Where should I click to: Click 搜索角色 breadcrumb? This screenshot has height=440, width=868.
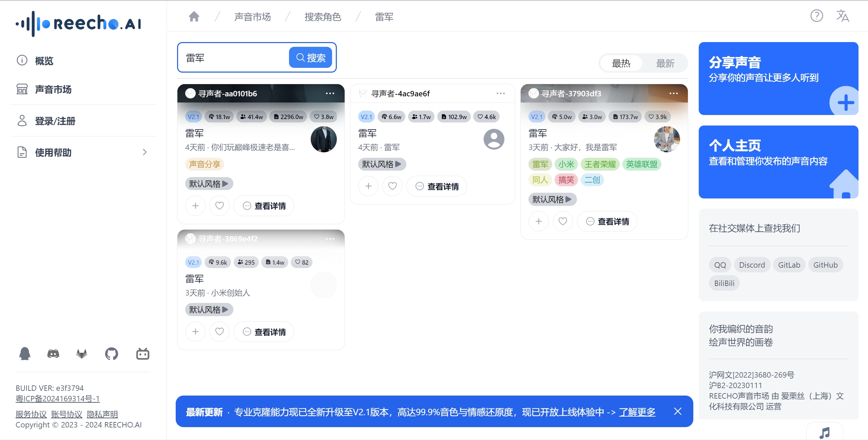coord(323,17)
